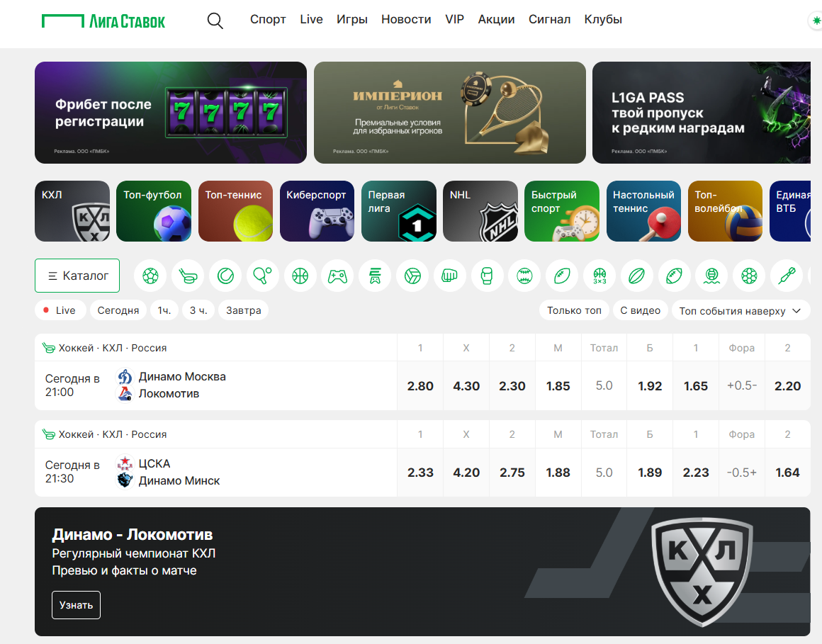
Task: Enable the 'Только топ' filter
Action: 574,310
